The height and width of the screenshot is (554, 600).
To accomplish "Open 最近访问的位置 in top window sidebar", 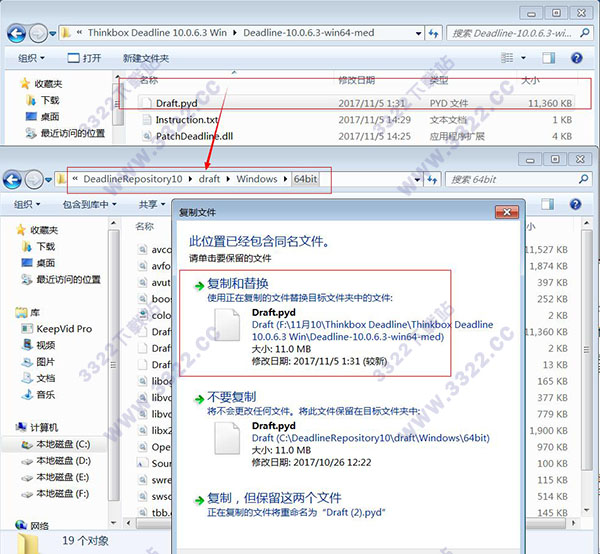I will pos(72,133).
